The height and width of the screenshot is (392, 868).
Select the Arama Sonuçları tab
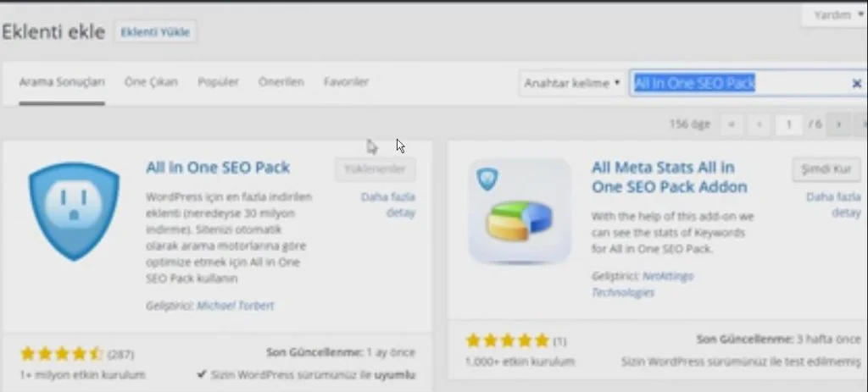(x=62, y=82)
